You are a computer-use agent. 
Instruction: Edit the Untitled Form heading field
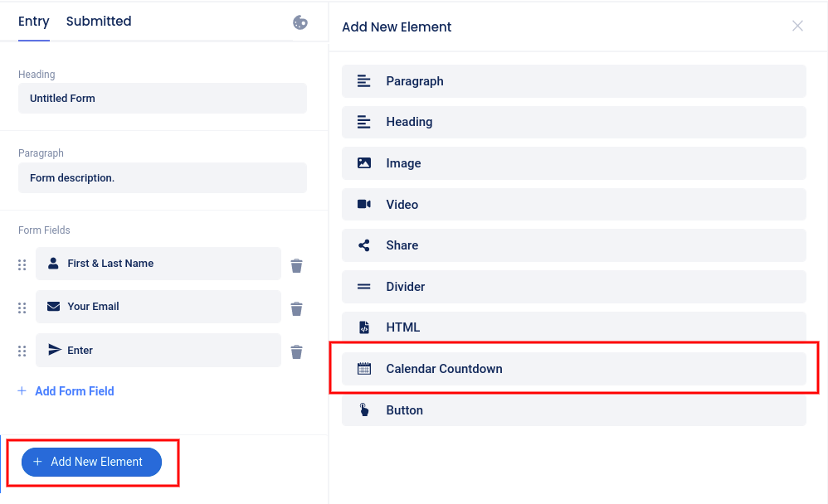tap(163, 98)
